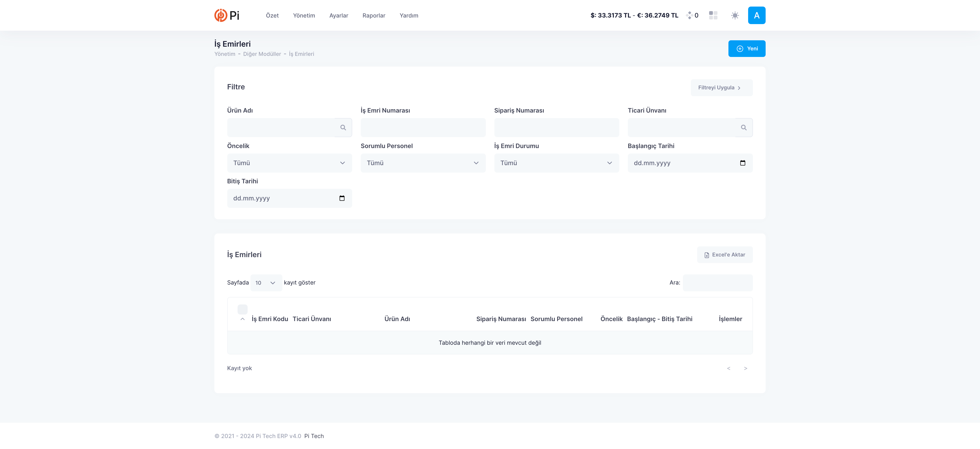Open user avatar A menu
The image size is (980, 449).
[x=756, y=15]
